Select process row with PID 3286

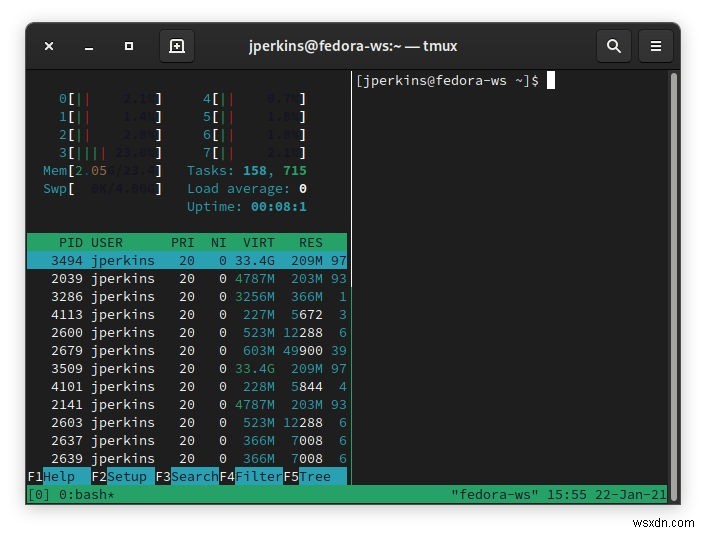point(187,297)
